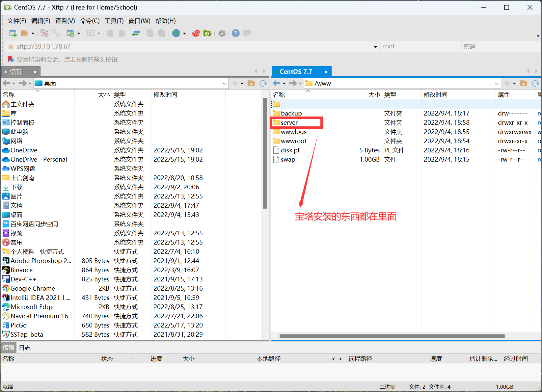Image resolution: width=542 pixels, height=392 pixels.
Task: Close the CentOS 7.7 session tab
Action: [326, 72]
